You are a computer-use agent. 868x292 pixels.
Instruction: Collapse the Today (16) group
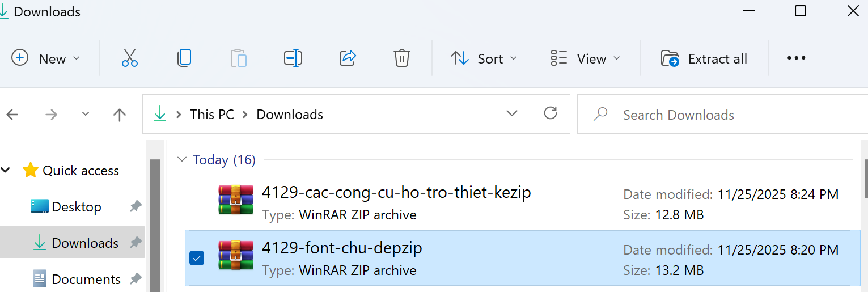coord(182,160)
